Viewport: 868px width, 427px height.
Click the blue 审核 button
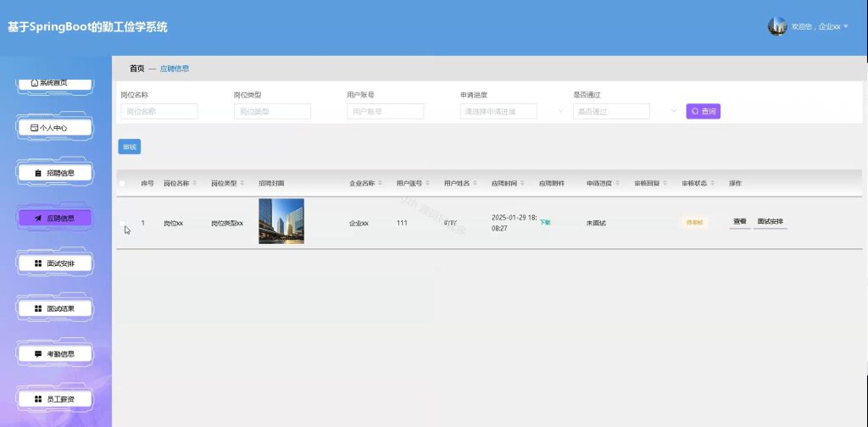tap(130, 147)
